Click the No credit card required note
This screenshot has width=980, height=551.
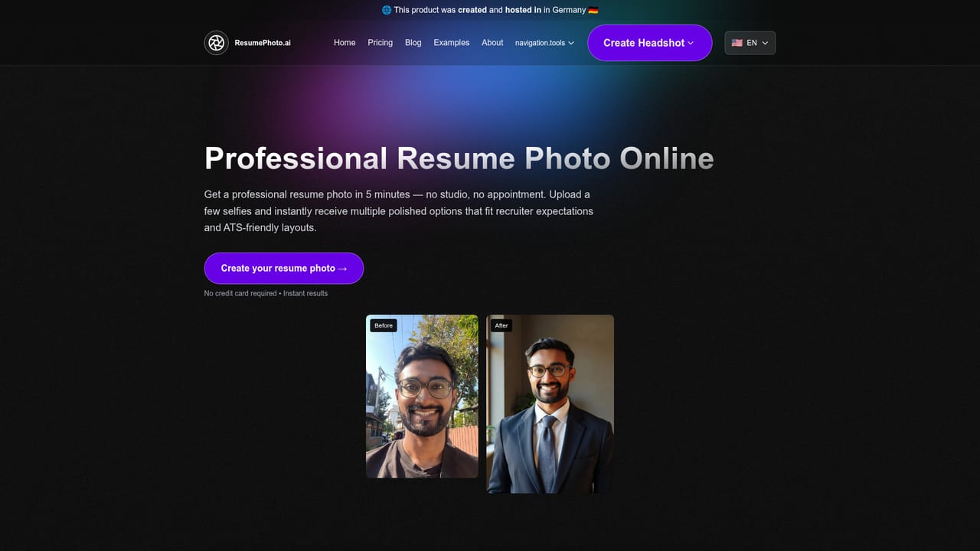tap(266, 294)
